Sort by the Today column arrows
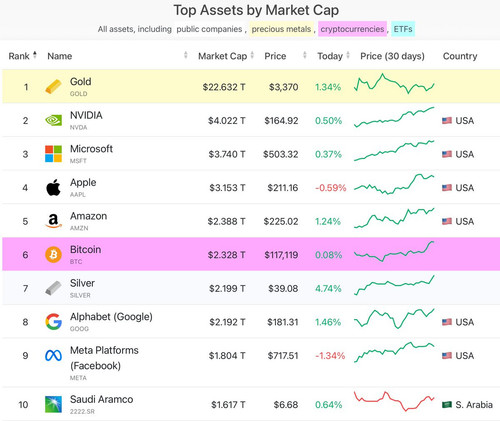The image size is (500, 421). [x=348, y=55]
